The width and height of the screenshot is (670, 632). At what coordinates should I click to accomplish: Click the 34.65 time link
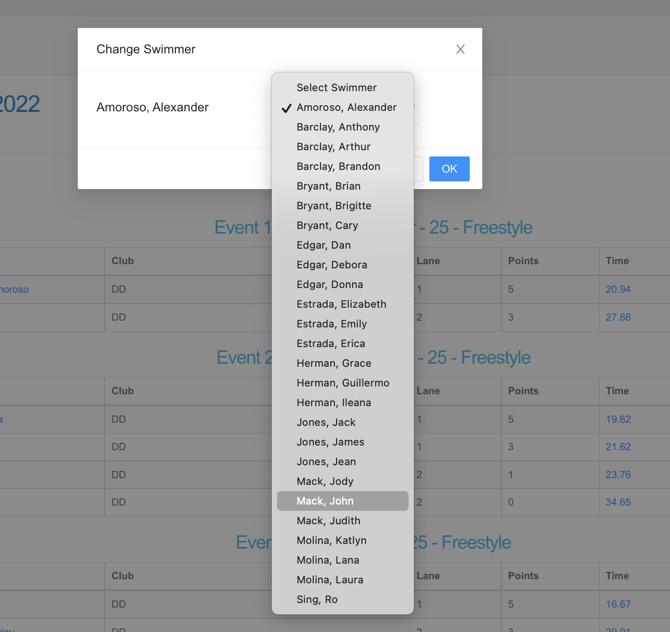pos(618,502)
